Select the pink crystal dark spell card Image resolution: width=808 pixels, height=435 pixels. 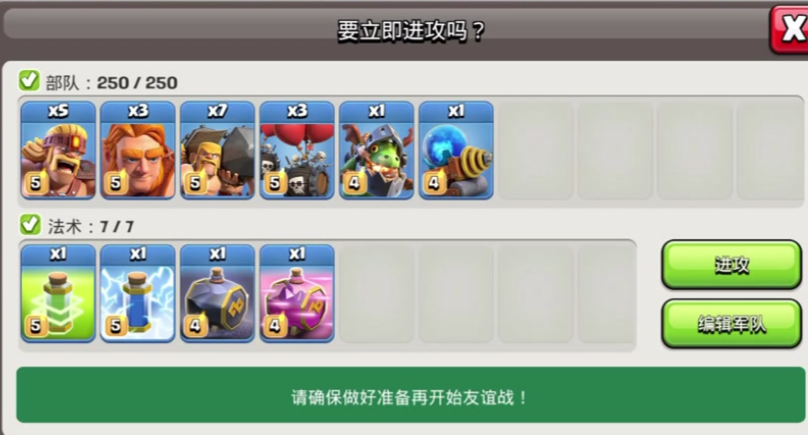click(x=297, y=293)
